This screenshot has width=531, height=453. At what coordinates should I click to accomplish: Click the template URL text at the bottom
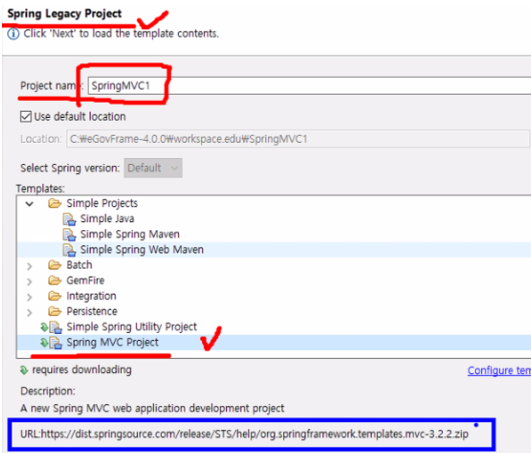245,434
